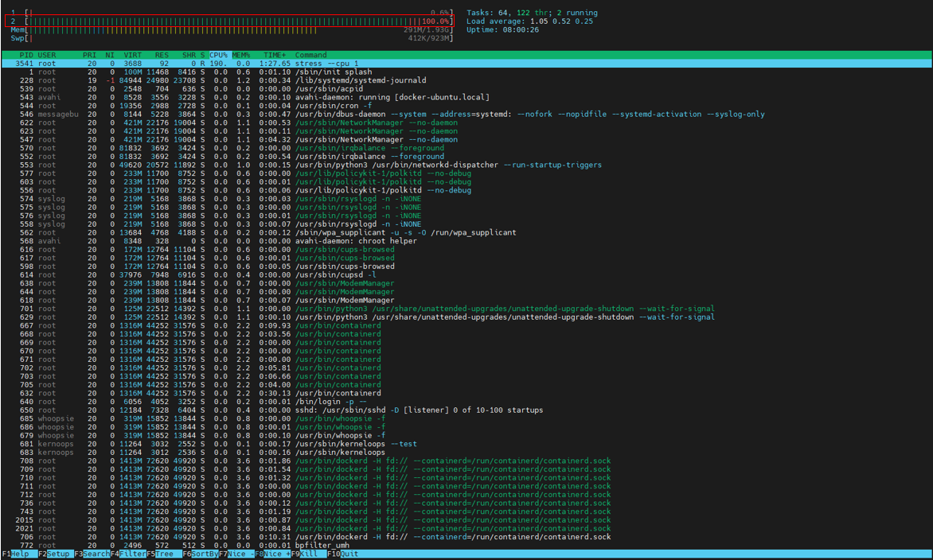Select the PID 618 ModemManager row
Viewport: 933px width, 560px height.
point(466,300)
